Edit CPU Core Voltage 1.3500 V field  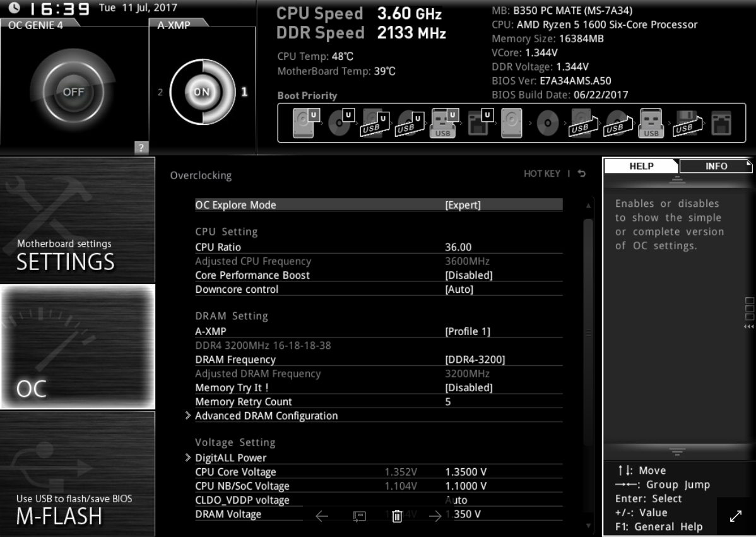pyautogui.click(x=379, y=472)
